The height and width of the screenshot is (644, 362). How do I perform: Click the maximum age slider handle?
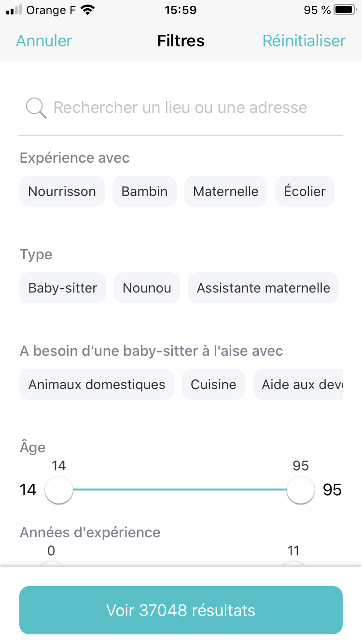300,490
